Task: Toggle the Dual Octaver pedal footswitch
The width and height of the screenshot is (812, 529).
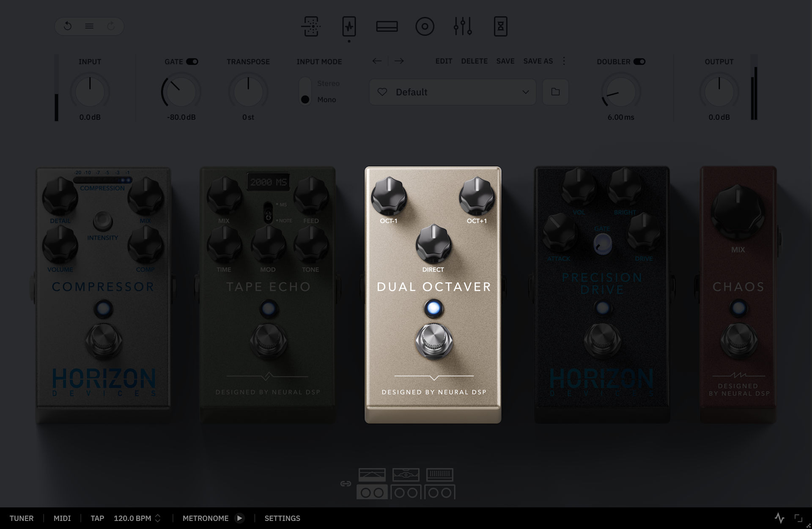Action: tap(433, 341)
